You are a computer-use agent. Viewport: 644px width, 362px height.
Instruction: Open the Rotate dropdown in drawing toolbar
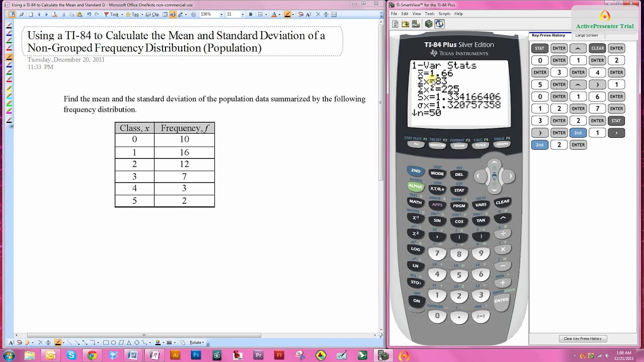(x=197, y=342)
